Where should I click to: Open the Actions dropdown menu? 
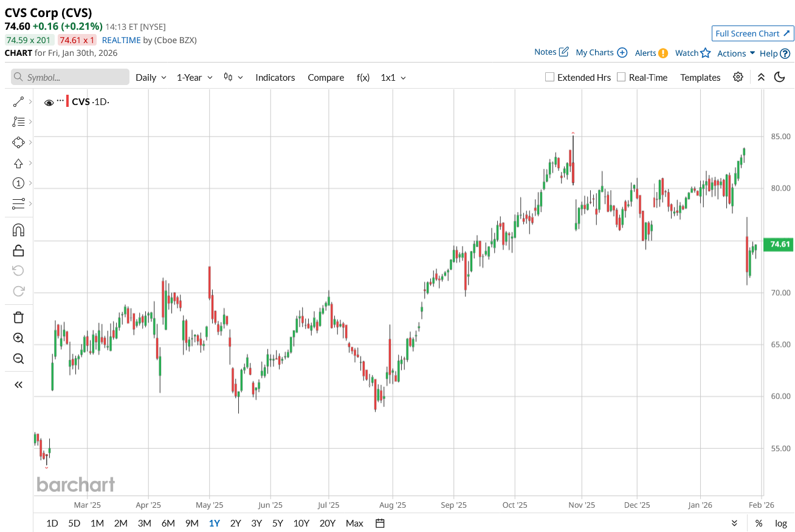[x=735, y=53]
